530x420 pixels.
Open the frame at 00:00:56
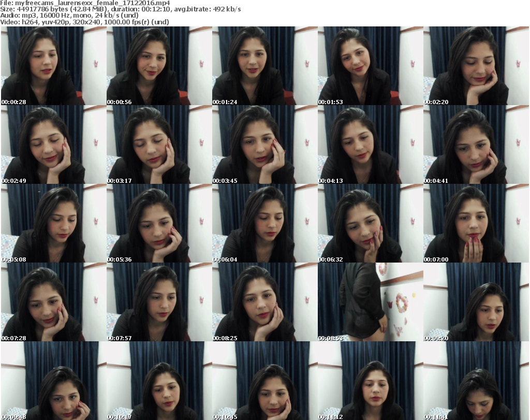click(159, 66)
